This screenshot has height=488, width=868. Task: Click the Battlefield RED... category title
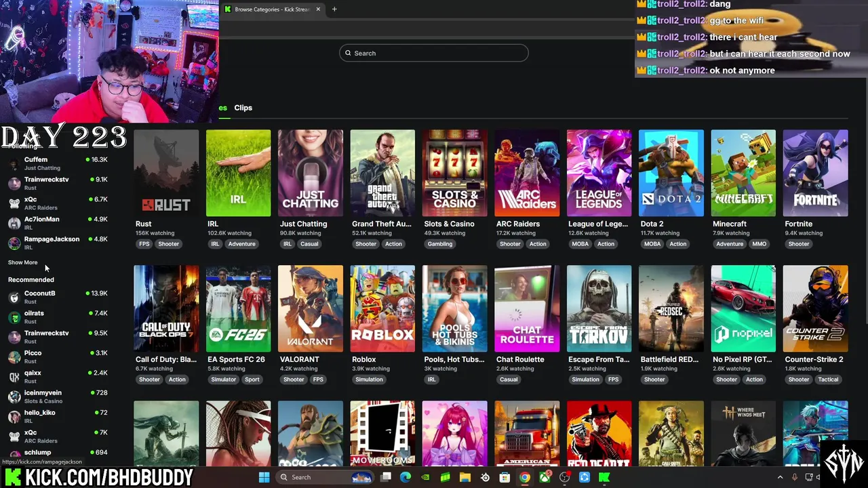tap(670, 359)
